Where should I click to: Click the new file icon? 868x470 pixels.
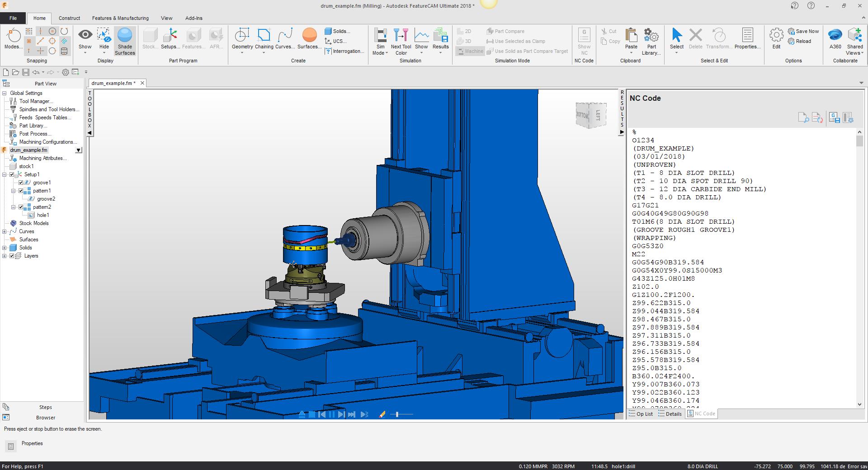[x=6, y=72]
